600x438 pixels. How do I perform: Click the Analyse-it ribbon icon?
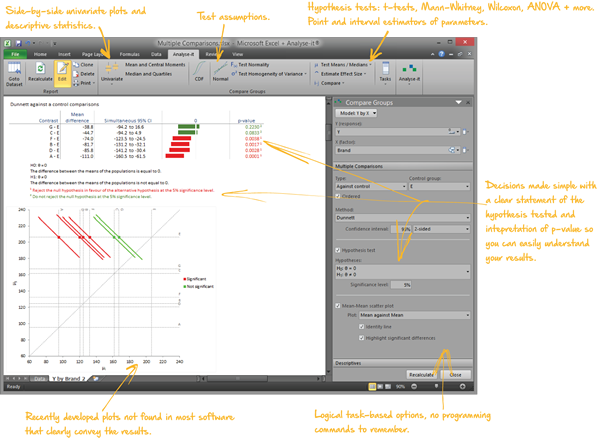(409, 73)
